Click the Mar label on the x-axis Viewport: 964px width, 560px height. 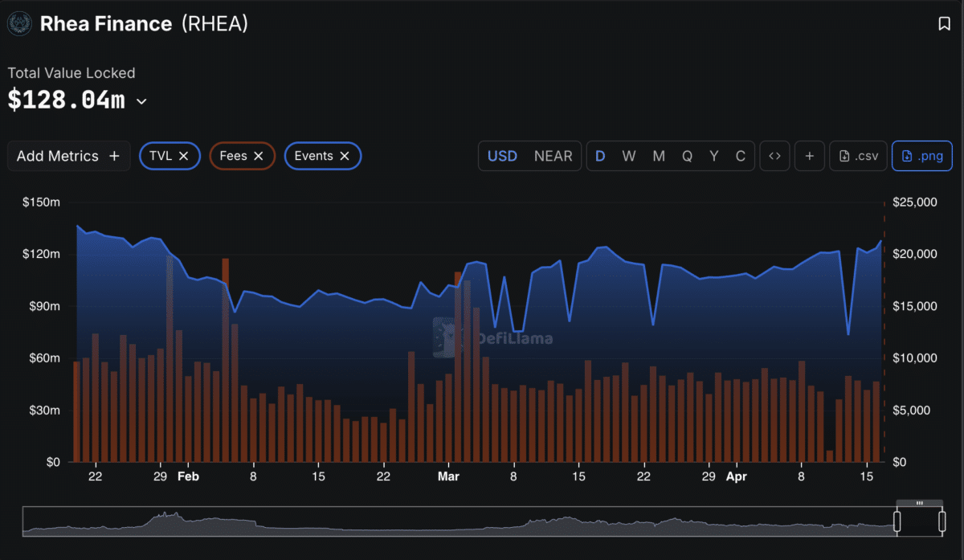click(448, 476)
